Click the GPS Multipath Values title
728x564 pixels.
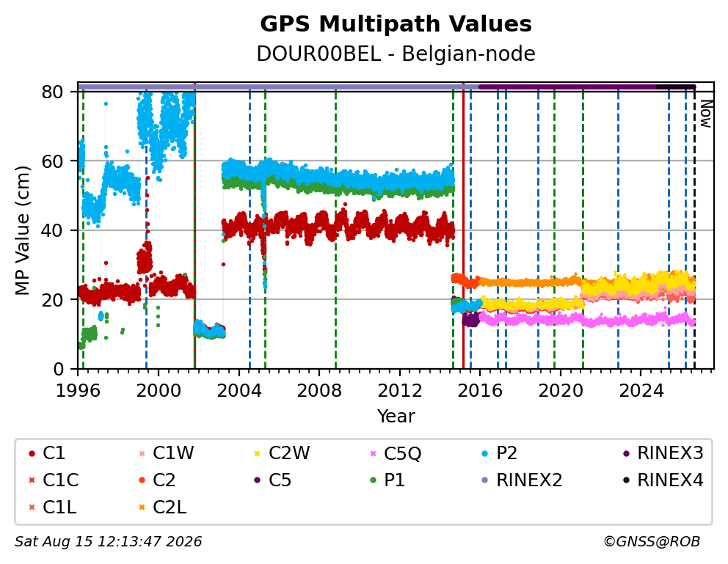click(396, 24)
